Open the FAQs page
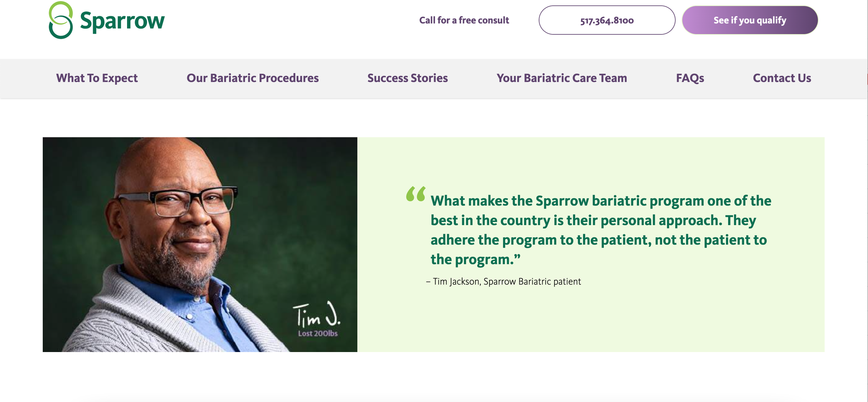This screenshot has height=402, width=868. (690, 78)
